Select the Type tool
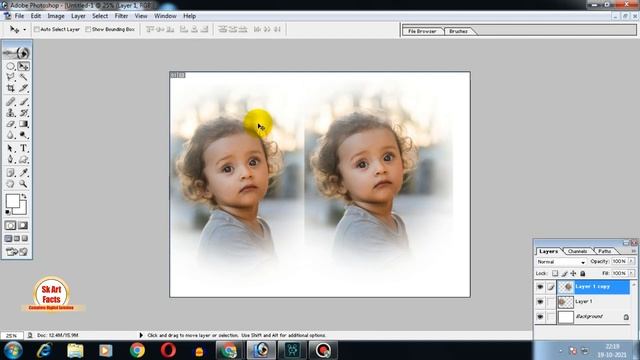Screen dimensions: 640x360 click(23, 148)
